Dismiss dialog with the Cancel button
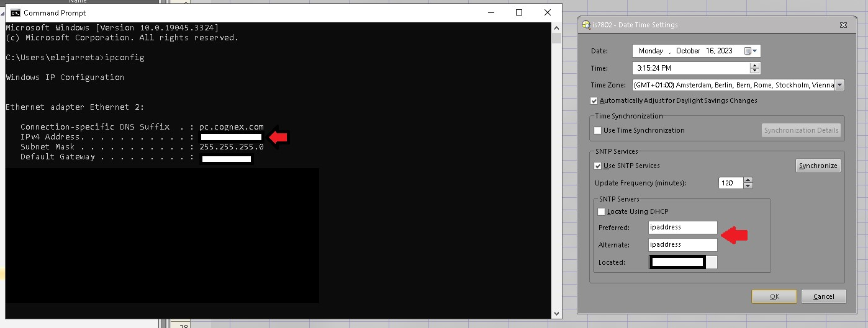Screen dimensions: 868x328 (823, 296)
